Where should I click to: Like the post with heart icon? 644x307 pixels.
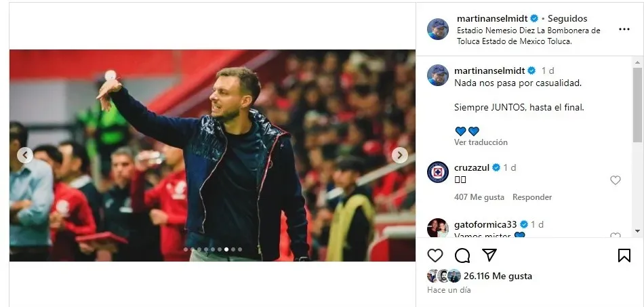[x=435, y=255]
